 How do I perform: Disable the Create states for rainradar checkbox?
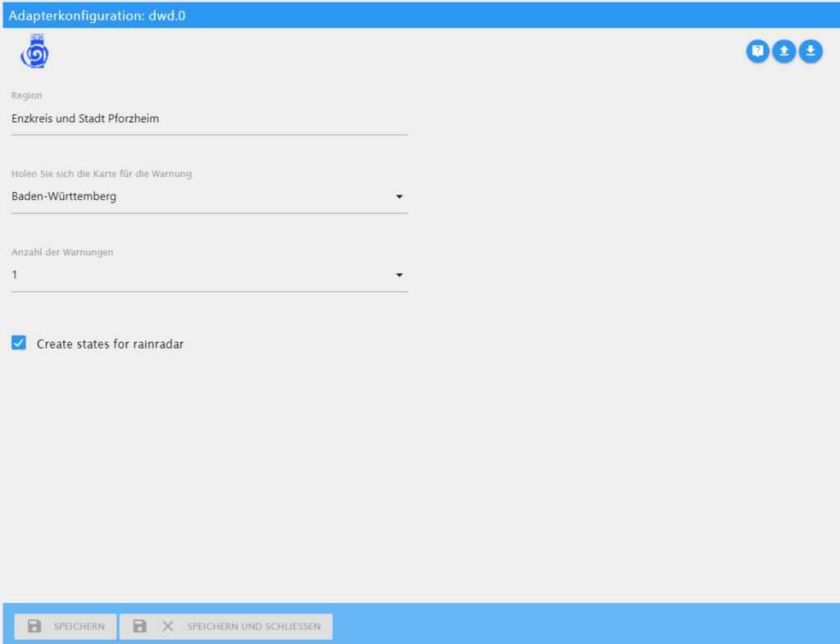click(x=18, y=342)
